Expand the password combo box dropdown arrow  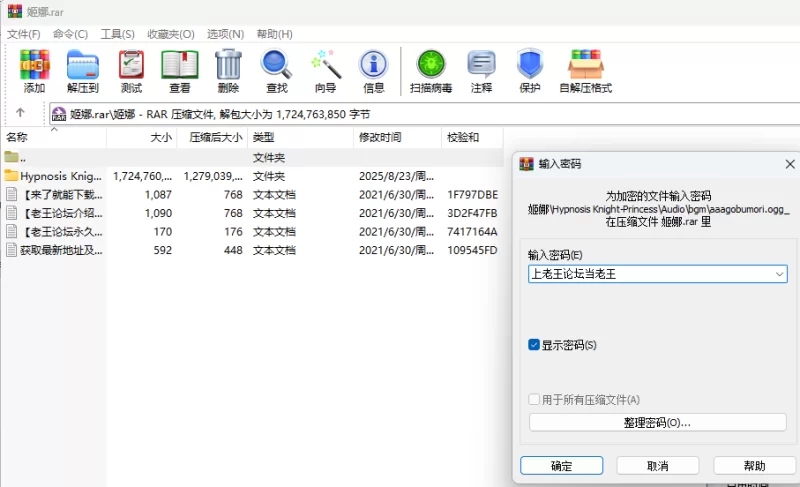[x=779, y=274]
